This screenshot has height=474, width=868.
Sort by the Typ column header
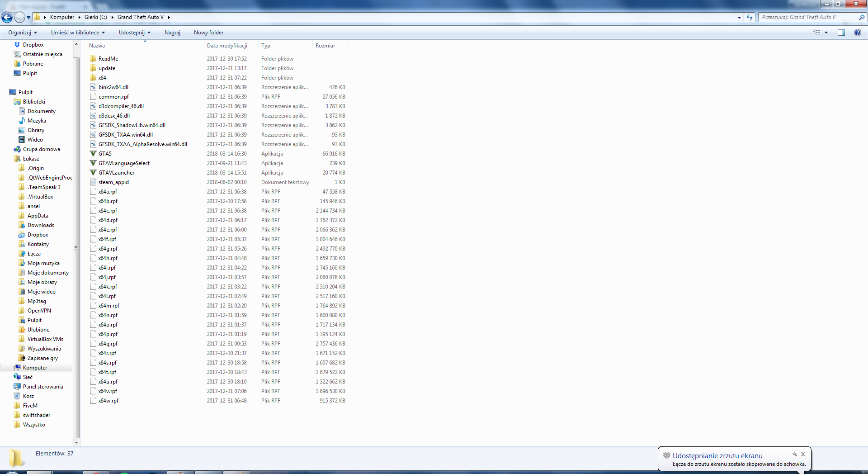285,46
